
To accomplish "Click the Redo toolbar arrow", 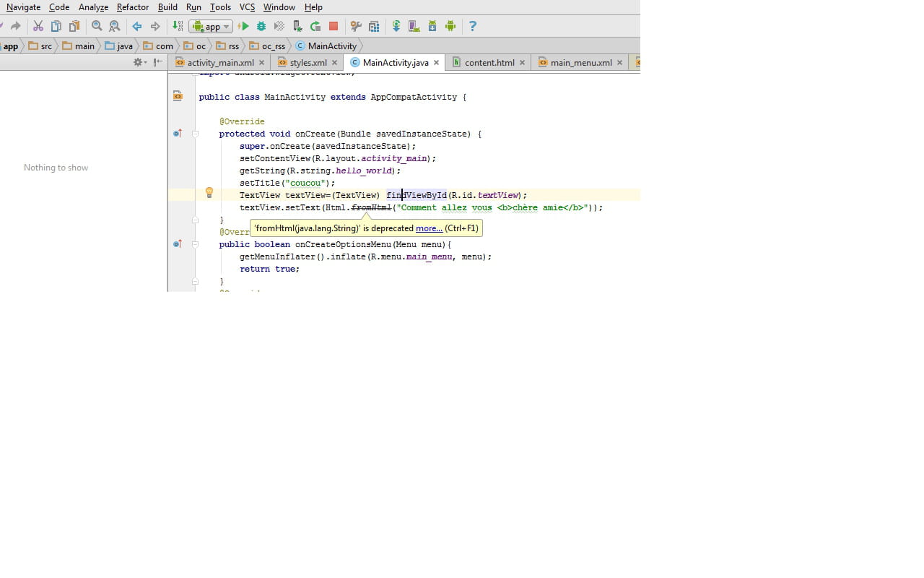I will point(15,26).
